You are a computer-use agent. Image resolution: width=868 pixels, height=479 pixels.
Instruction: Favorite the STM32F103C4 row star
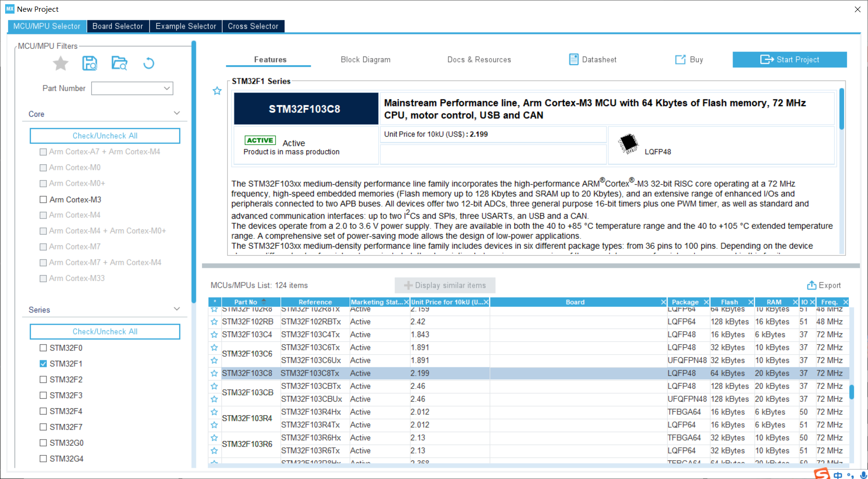[x=214, y=335]
